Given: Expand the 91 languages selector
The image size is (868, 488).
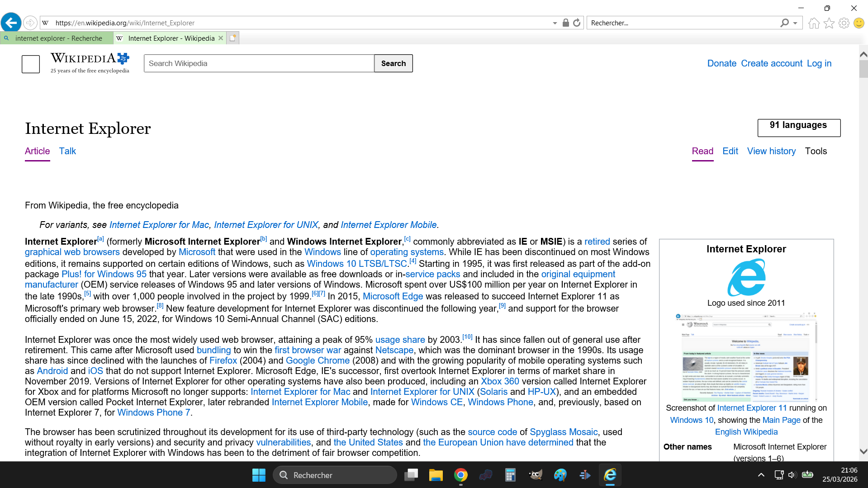Looking at the screenshot, I should tap(798, 128).
